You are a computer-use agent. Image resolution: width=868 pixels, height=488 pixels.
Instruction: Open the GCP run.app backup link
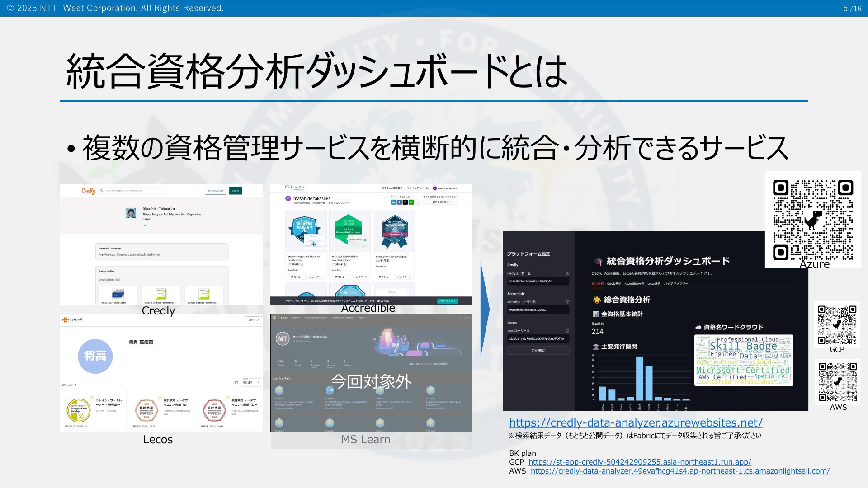[x=640, y=462]
